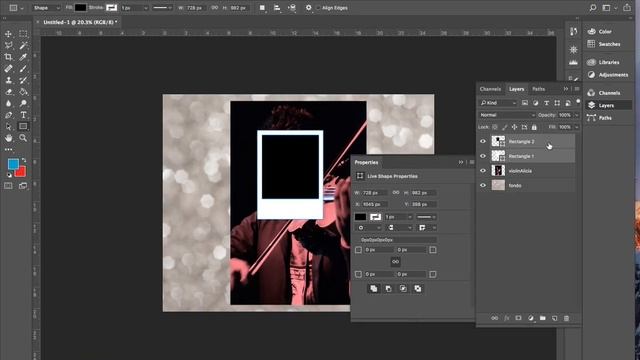Select the Spot Healing Brush tool

[x=8, y=69]
